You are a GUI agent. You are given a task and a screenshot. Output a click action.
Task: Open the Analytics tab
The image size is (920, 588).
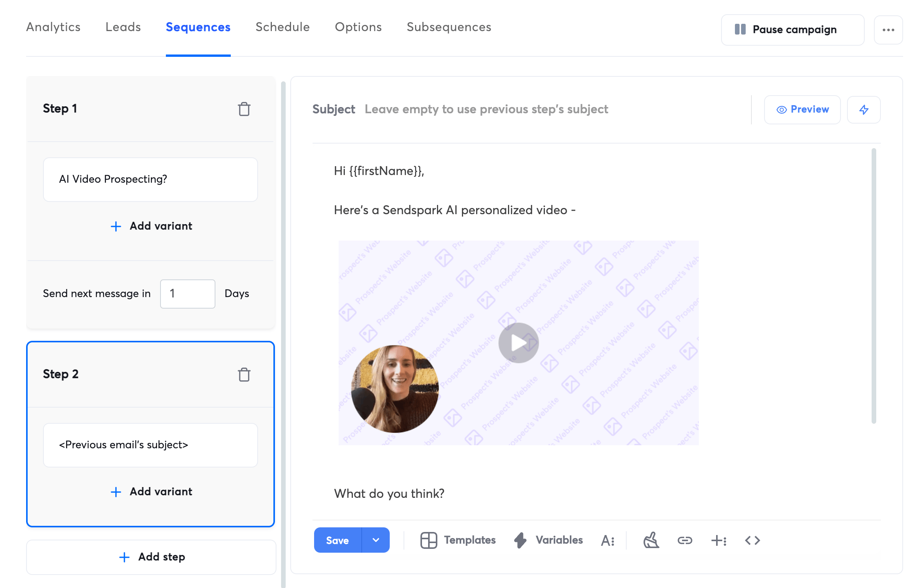(53, 27)
